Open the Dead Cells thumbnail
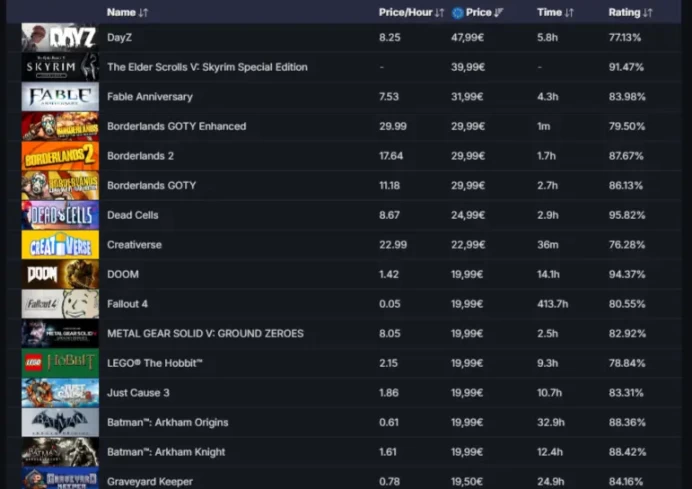 coord(60,215)
